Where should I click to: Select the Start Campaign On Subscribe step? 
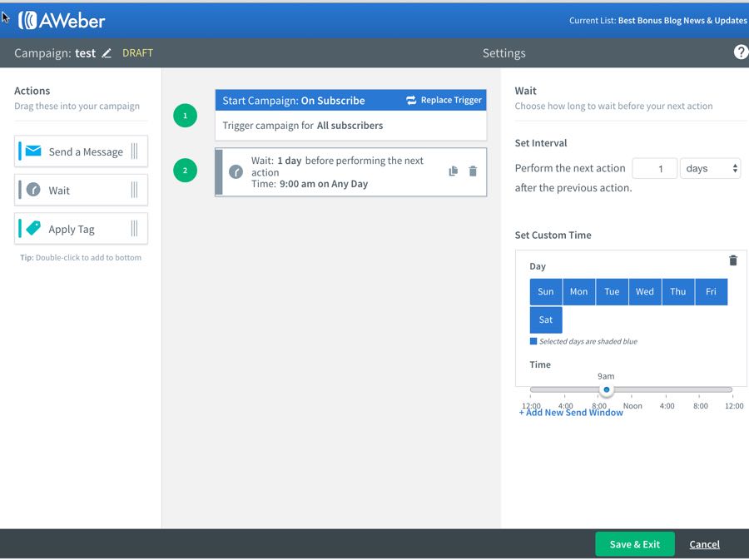350,115
